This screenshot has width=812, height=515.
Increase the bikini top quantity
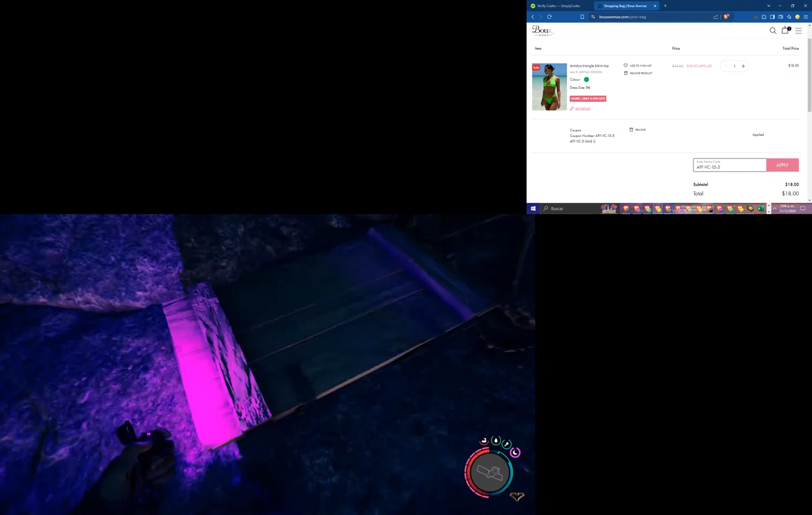pyautogui.click(x=743, y=66)
